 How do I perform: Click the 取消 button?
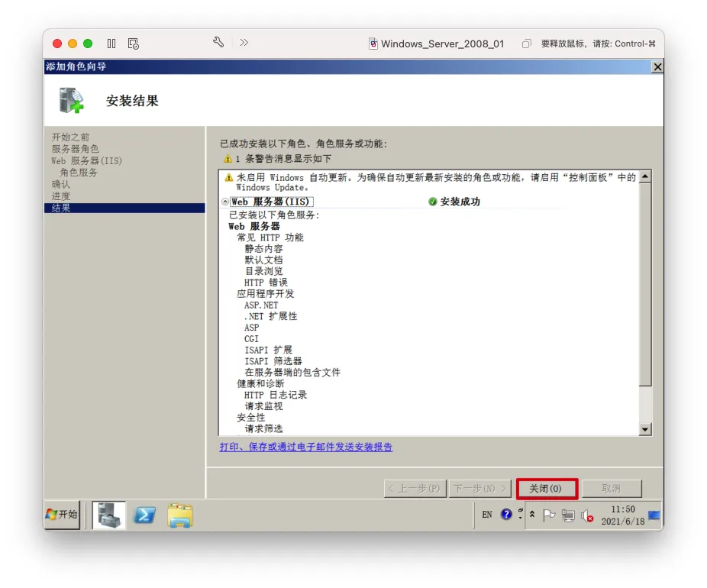click(x=612, y=489)
